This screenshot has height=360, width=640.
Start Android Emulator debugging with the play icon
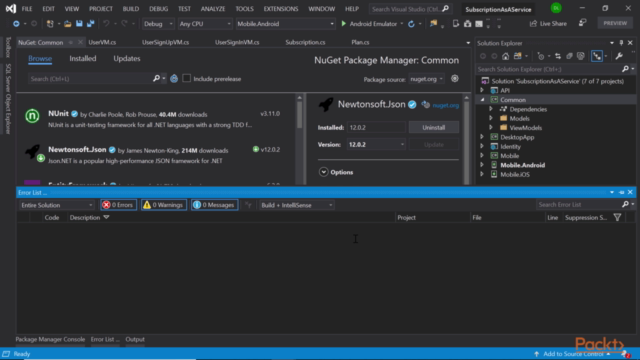[x=344, y=24]
